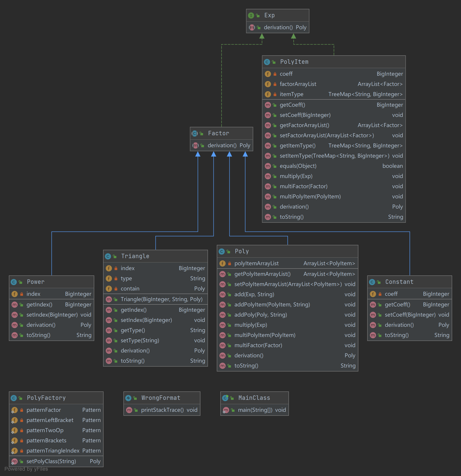Select the Poly class title
461x476 pixels.
tap(242, 251)
